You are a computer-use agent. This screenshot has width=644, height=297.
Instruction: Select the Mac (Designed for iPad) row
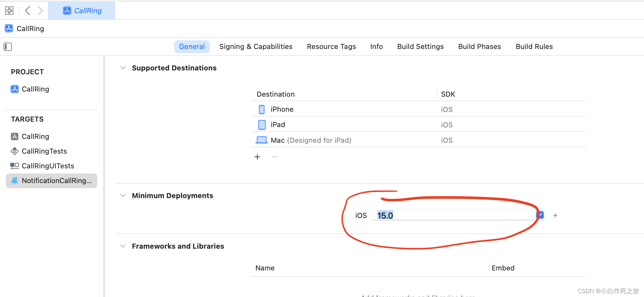click(419, 140)
